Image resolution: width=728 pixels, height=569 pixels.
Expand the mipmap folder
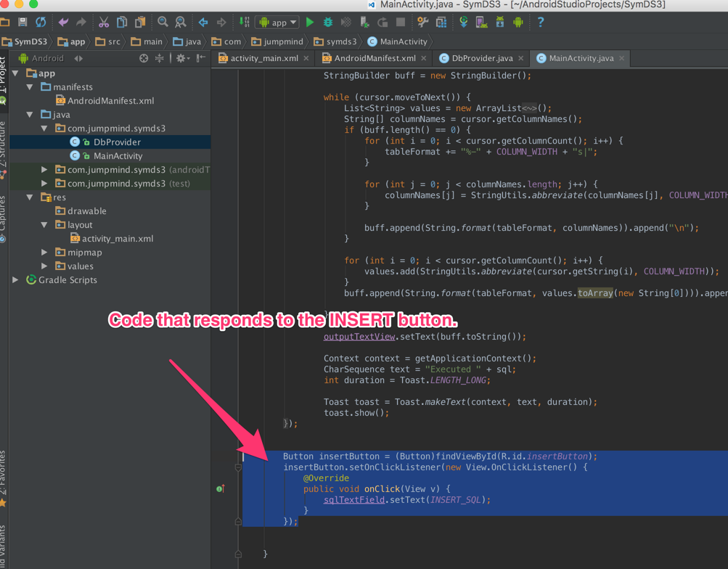[44, 253]
